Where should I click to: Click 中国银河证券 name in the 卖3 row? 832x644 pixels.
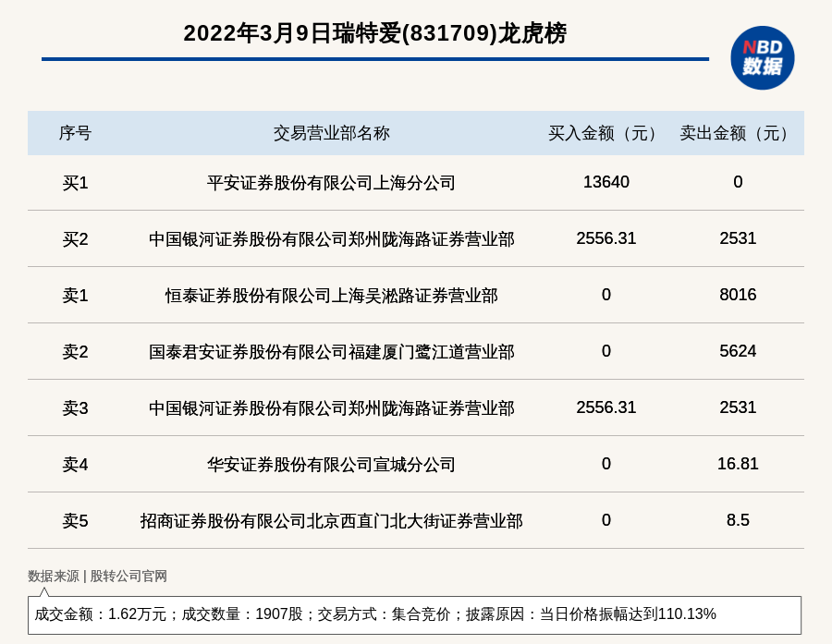(x=331, y=408)
